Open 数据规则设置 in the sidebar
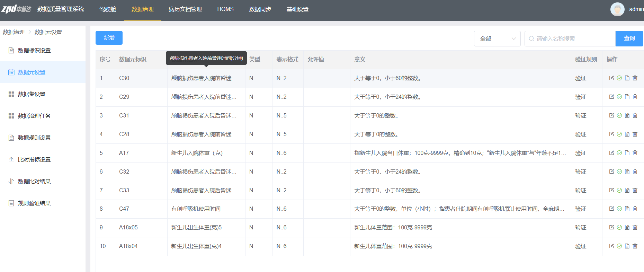 point(43,138)
